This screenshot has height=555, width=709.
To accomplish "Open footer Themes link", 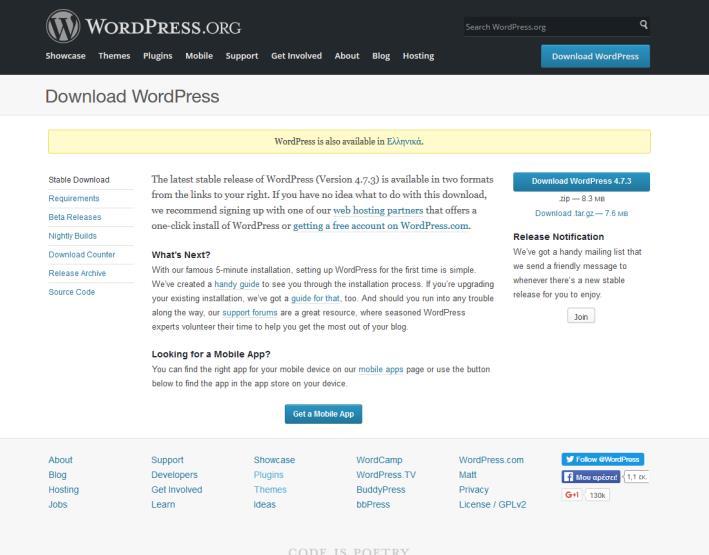I will pos(270,490).
